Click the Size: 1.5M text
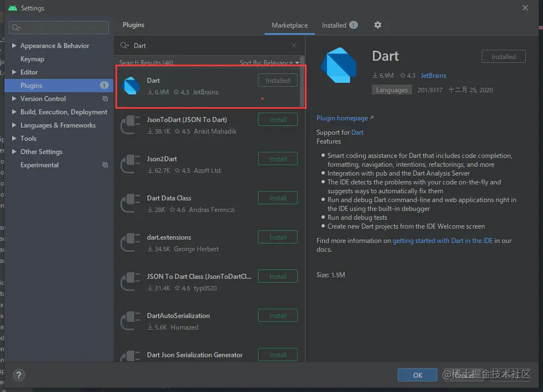543x392 pixels. tap(330, 275)
